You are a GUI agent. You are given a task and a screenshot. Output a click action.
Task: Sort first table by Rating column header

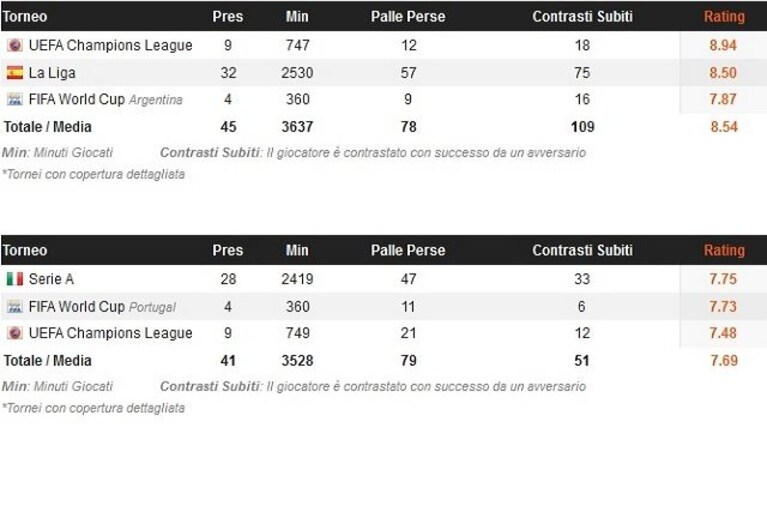click(724, 17)
